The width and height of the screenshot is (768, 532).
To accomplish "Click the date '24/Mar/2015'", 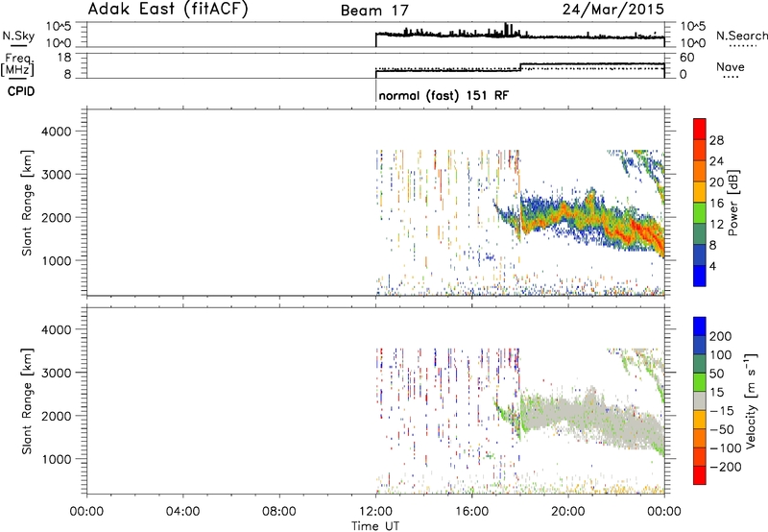I will [612, 10].
